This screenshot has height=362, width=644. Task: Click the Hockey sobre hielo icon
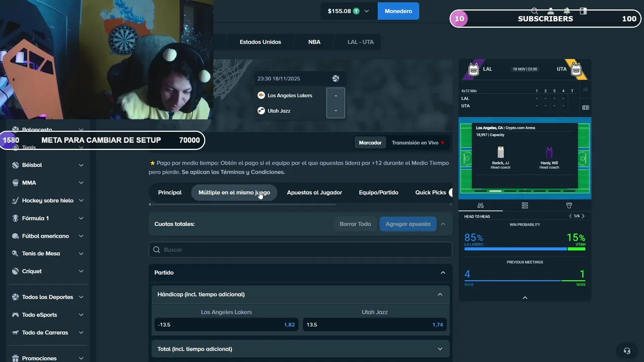tap(15, 200)
